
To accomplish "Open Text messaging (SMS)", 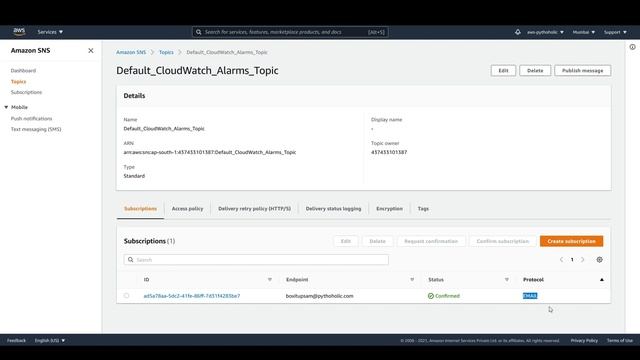I will [36, 129].
